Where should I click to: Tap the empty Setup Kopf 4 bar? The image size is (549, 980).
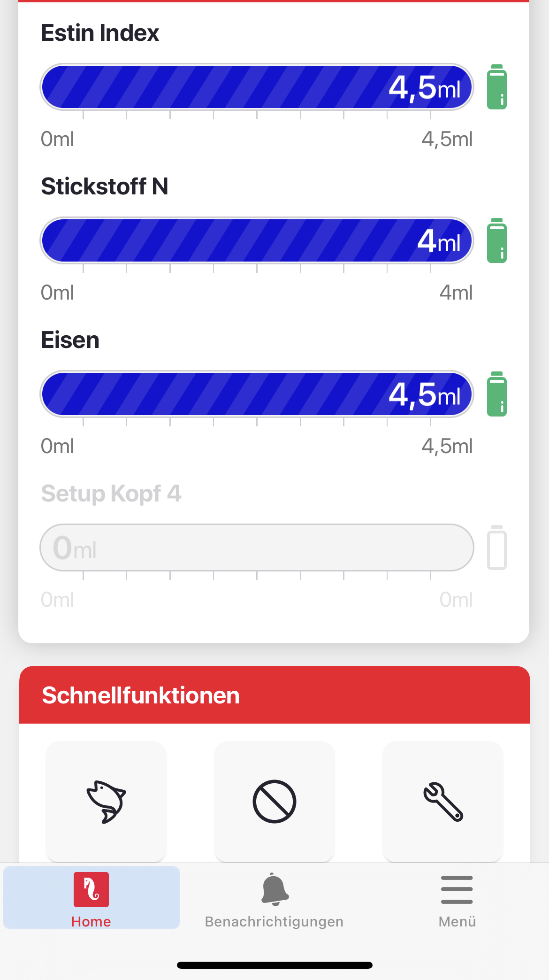[257, 548]
